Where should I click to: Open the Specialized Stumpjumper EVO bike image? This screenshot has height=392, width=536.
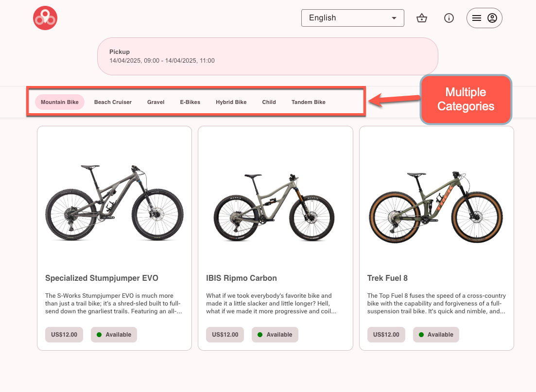click(x=115, y=203)
